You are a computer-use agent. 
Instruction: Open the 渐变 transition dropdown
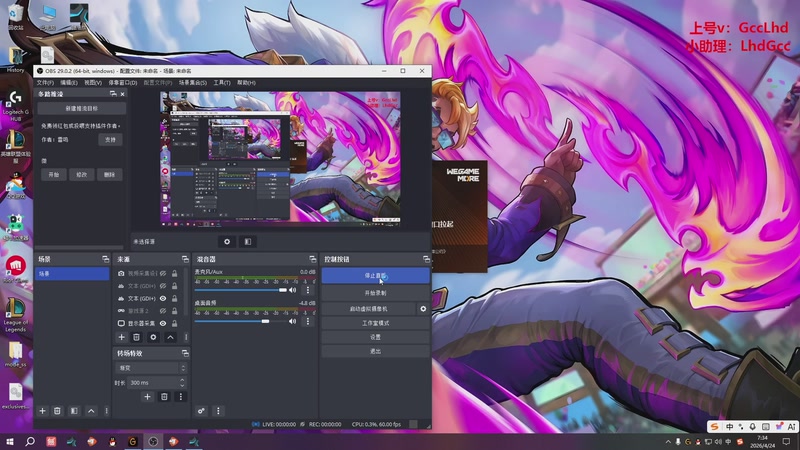pyautogui.click(x=152, y=367)
